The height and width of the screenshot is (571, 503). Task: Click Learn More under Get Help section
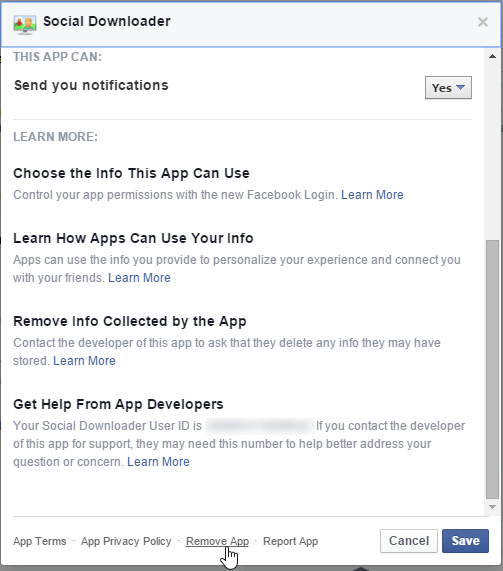(x=158, y=462)
